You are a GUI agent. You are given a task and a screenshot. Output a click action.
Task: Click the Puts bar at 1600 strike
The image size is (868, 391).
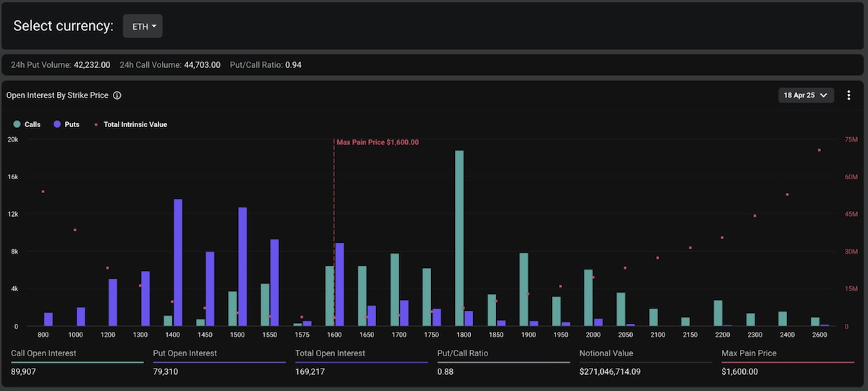[339, 284]
